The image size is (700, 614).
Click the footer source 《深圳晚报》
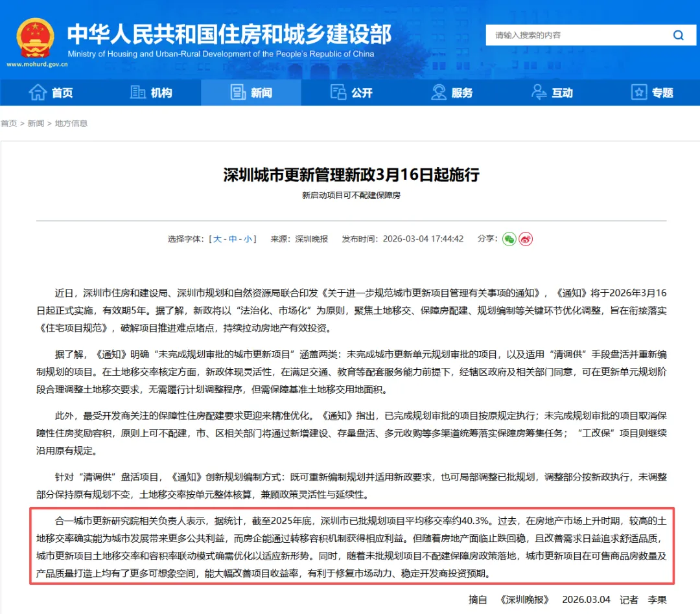click(x=524, y=600)
